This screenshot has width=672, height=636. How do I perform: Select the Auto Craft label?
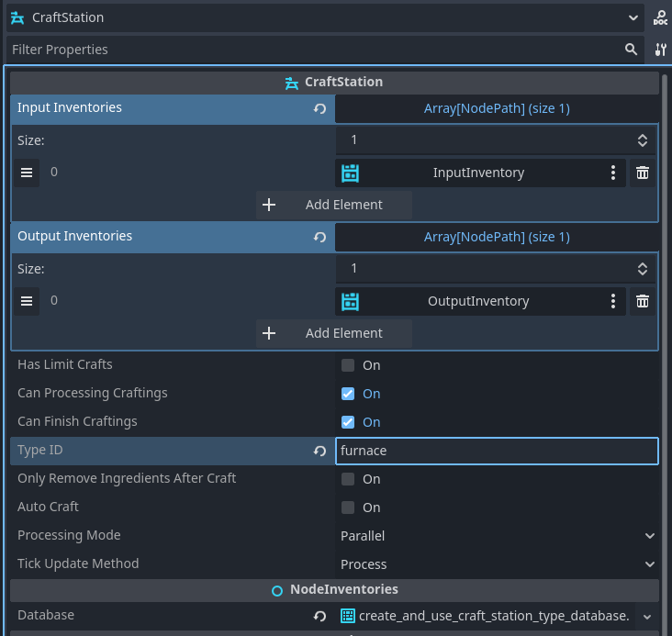pos(48,507)
